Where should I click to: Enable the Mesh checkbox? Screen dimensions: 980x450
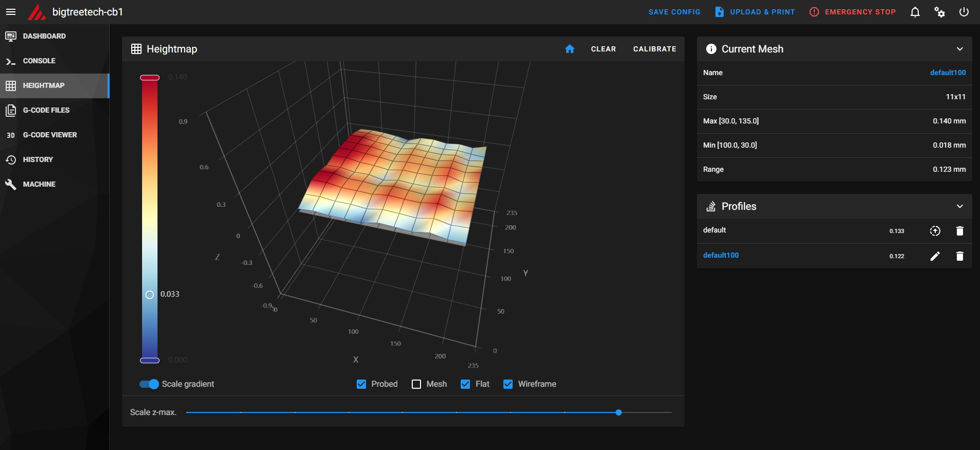(x=416, y=384)
